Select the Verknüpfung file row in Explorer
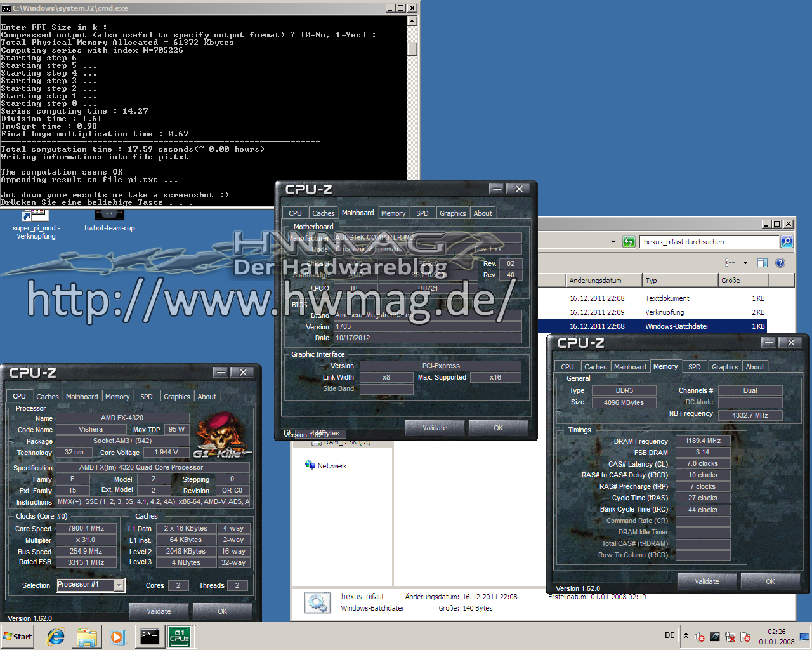The width and height of the screenshot is (812, 650). [x=652, y=312]
